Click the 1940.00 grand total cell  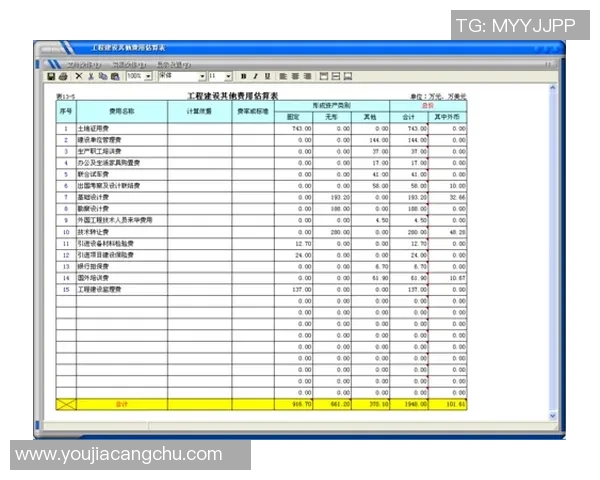coord(409,405)
